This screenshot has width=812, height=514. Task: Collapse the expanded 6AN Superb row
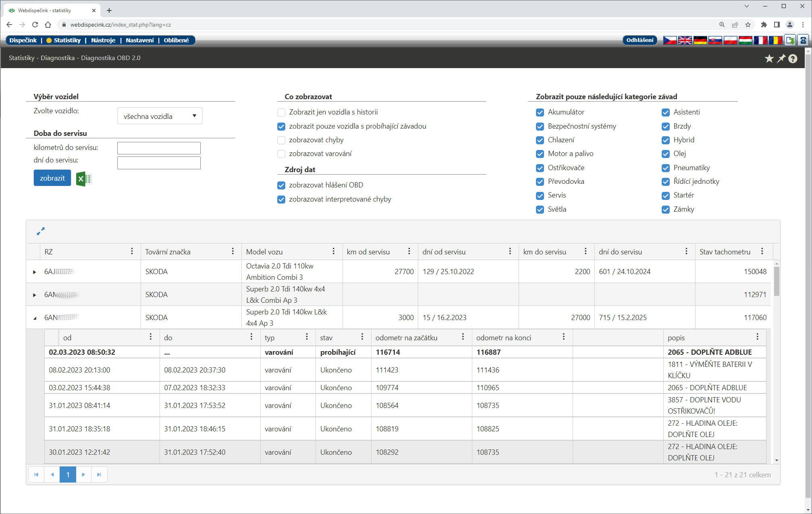[x=35, y=318]
